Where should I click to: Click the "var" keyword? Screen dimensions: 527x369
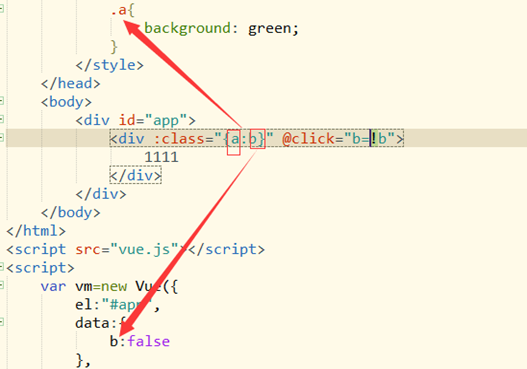[x=53, y=287]
